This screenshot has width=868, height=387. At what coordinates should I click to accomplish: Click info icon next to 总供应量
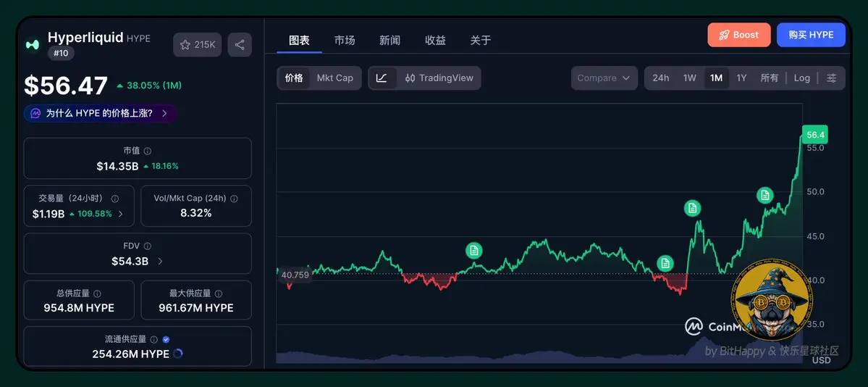point(97,294)
